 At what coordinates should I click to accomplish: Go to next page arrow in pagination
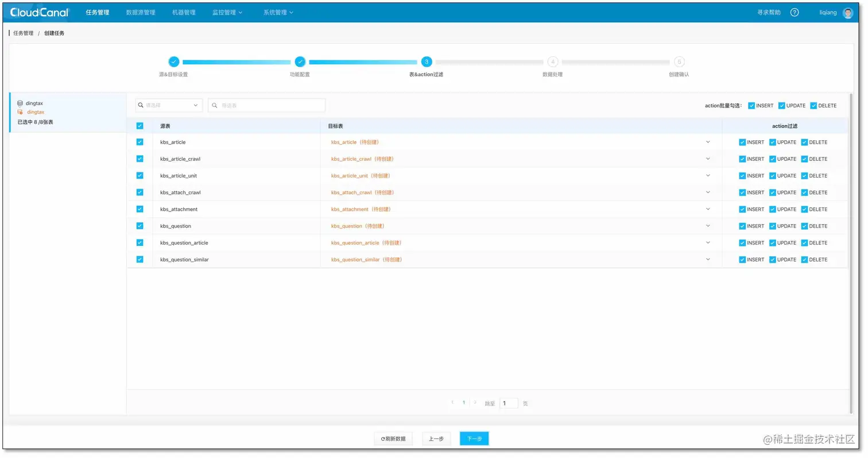tap(475, 403)
